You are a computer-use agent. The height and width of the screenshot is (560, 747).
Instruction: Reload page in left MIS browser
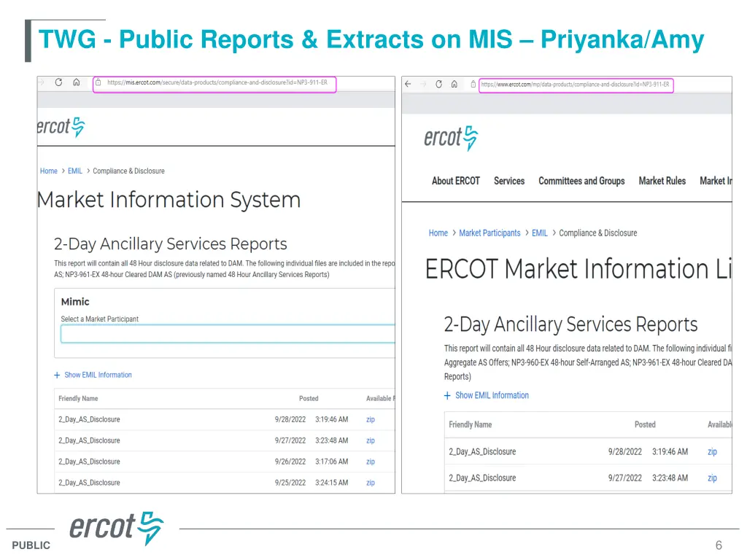[58, 82]
